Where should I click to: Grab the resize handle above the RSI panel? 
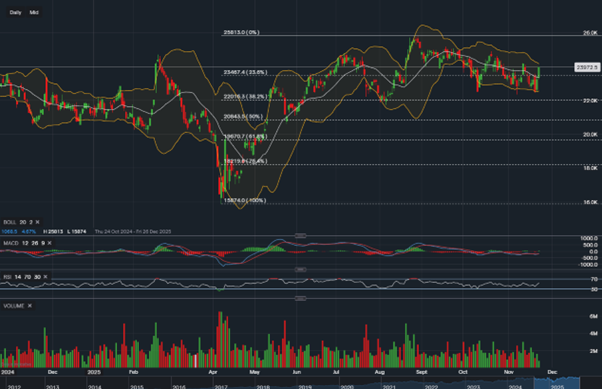[300, 270]
